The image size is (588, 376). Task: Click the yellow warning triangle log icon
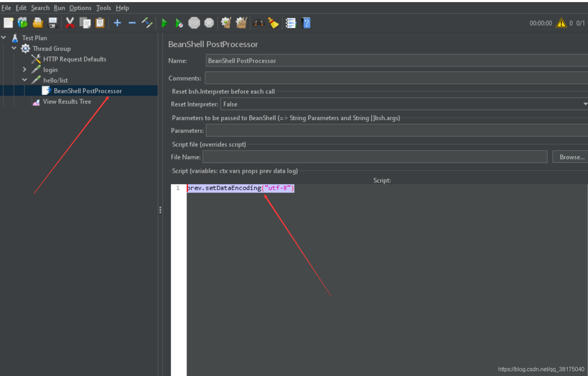coord(561,23)
